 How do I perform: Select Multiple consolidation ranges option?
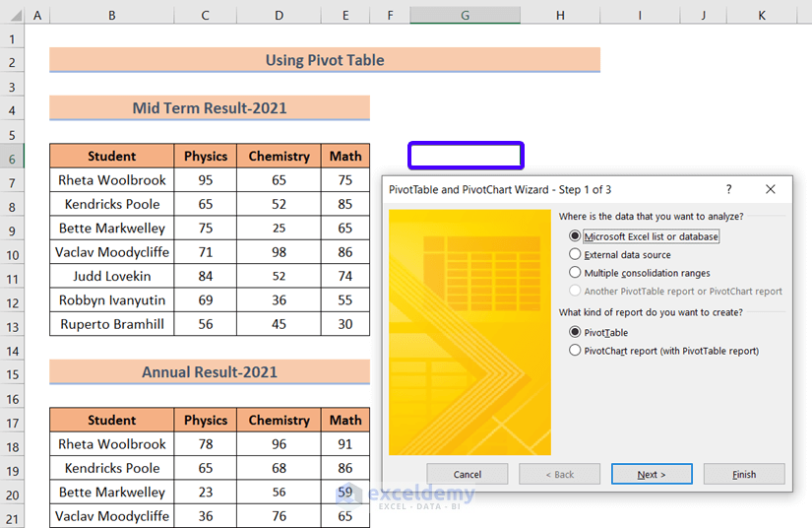[x=576, y=273]
